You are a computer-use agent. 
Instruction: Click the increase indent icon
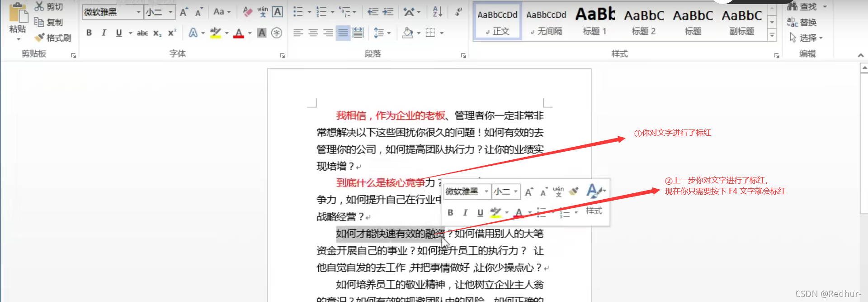(388, 12)
